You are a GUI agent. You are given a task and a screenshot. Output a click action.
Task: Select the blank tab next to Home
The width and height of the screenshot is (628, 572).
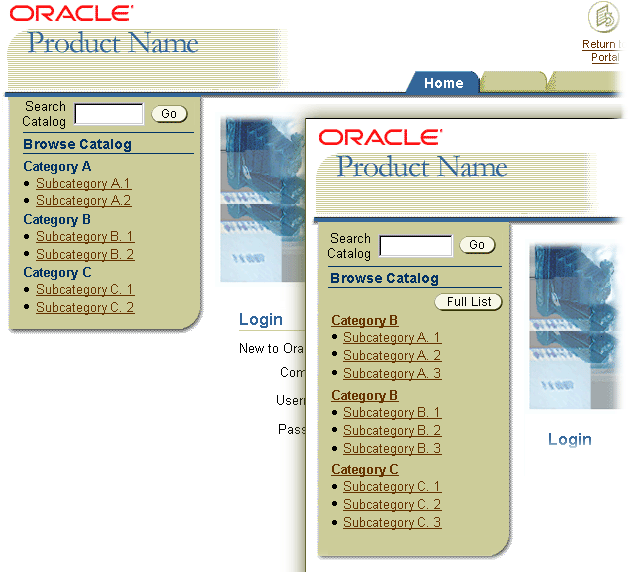[513, 82]
